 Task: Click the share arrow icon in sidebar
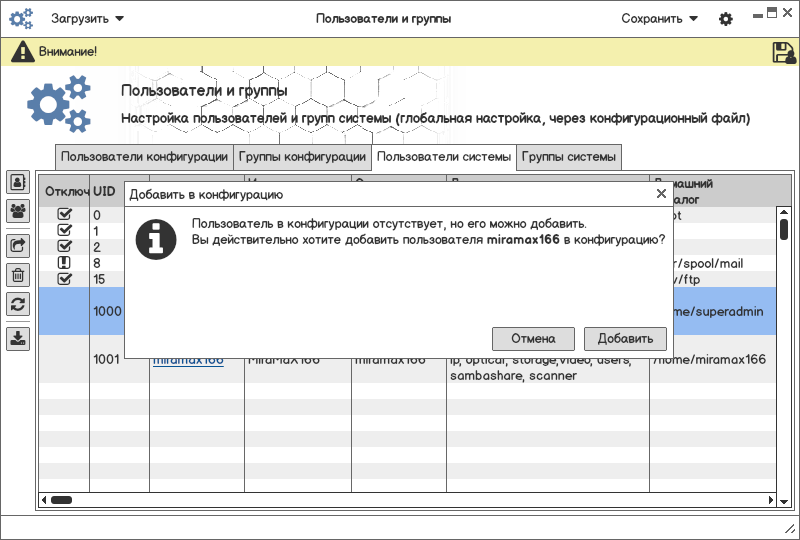[x=18, y=244]
